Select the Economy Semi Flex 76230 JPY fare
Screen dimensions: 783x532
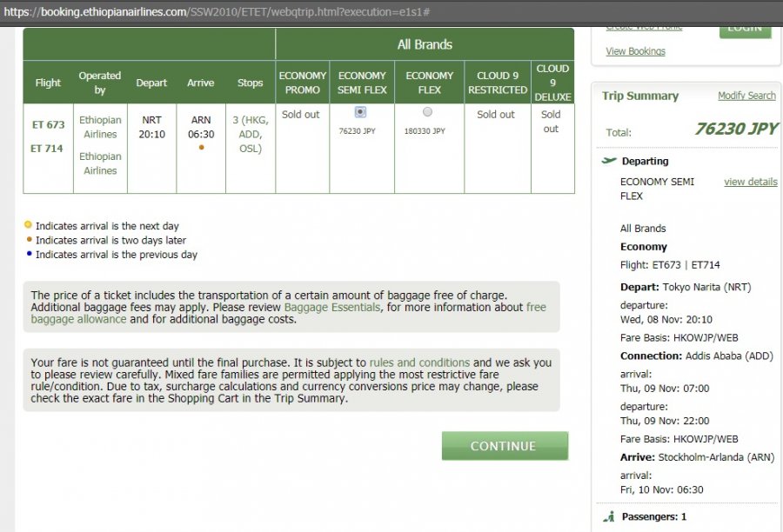pyautogui.click(x=361, y=112)
